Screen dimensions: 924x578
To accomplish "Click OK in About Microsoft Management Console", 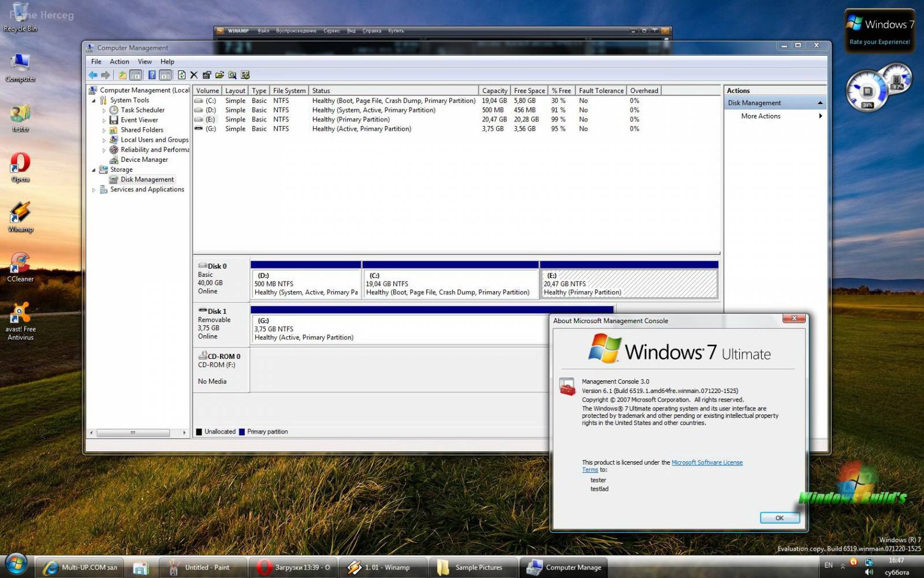I will click(780, 518).
